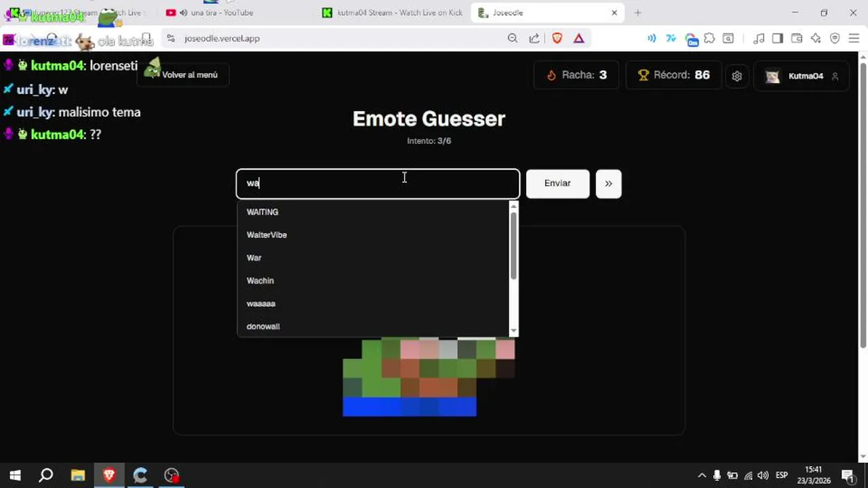Open the Brave Wallet icon
868x488 pixels.
[x=797, y=39]
